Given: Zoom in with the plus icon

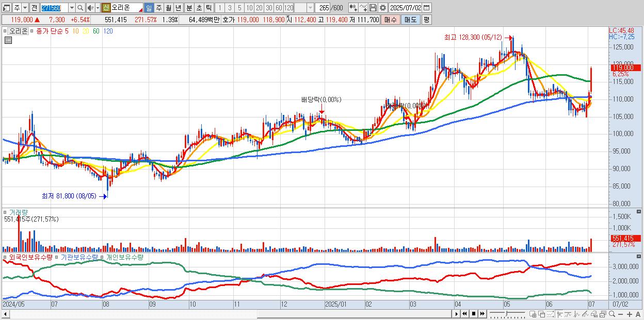Looking at the screenshot, I should [630, 314].
